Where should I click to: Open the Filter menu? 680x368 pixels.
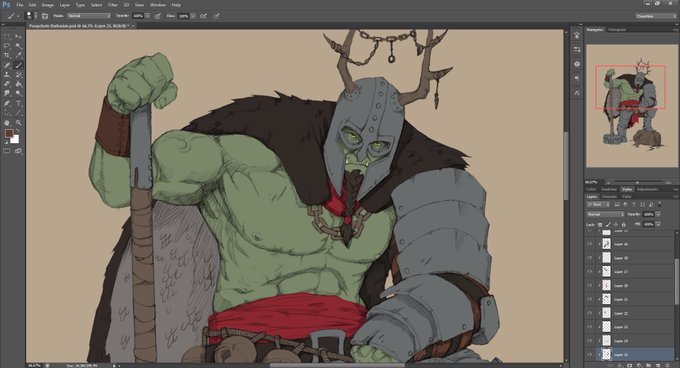point(113,5)
